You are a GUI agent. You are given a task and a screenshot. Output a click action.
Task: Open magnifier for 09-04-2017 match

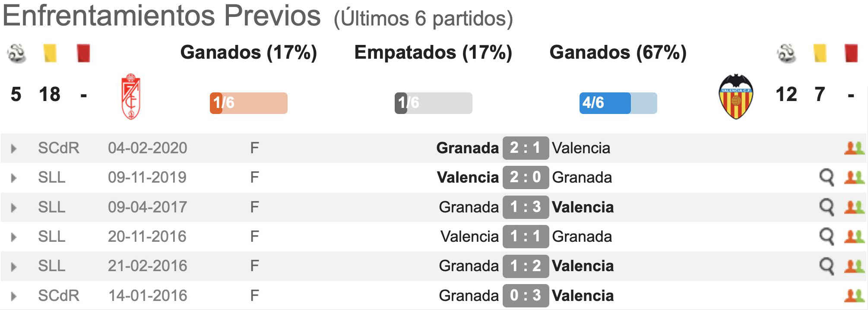point(827,207)
